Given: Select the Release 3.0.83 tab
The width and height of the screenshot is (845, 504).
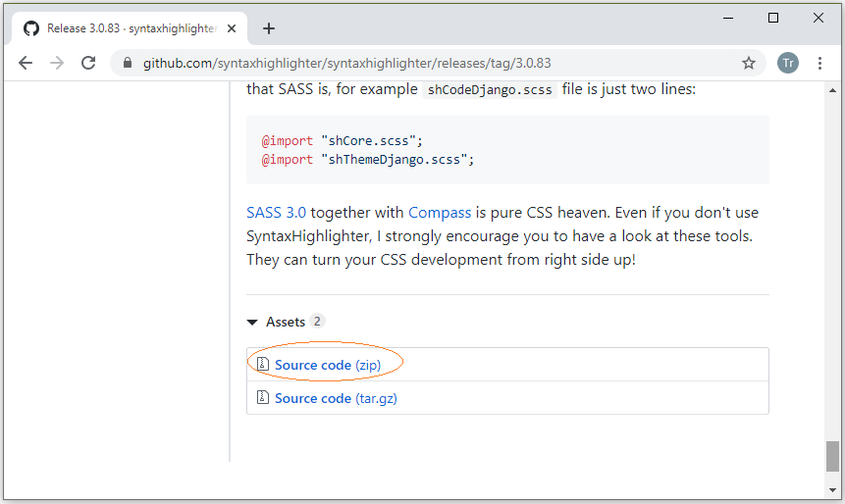Looking at the screenshot, I should click(x=128, y=28).
